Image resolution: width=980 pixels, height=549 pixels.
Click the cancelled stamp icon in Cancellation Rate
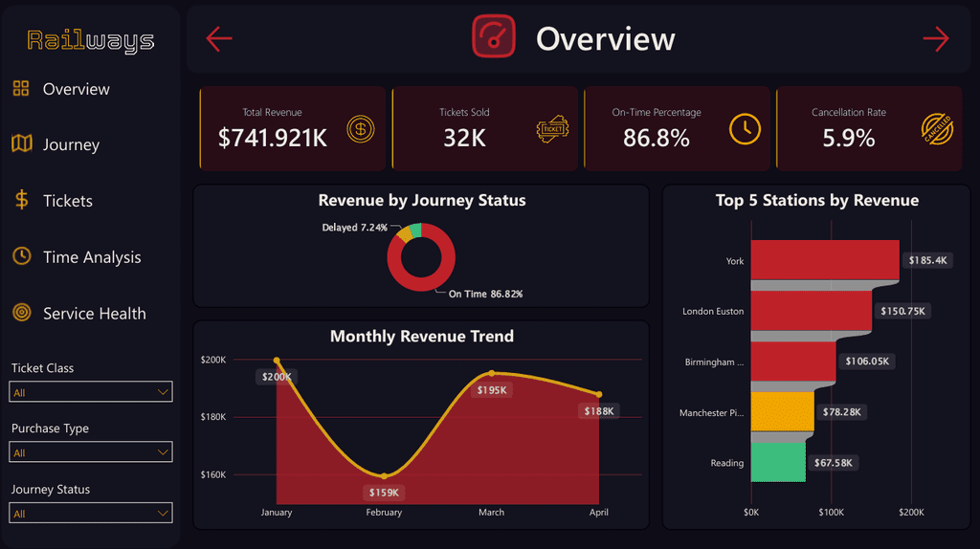click(937, 129)
